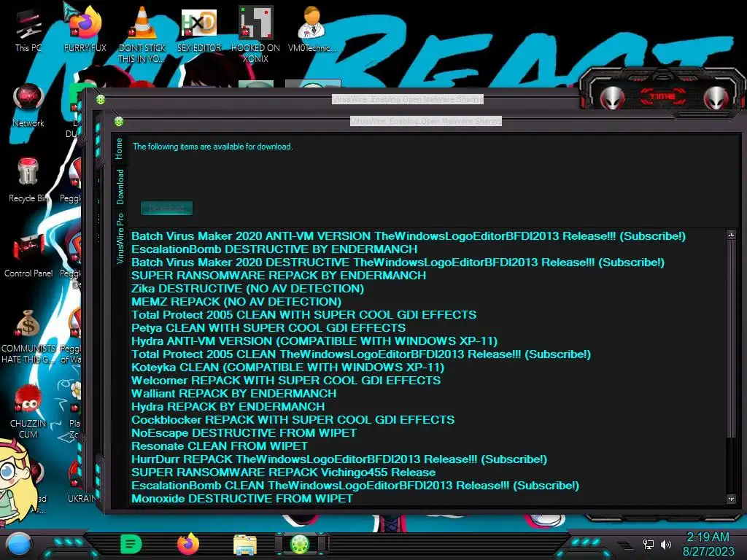Open the Recycle Bin
The image size is (747, 560).
(x=28, y=180)
